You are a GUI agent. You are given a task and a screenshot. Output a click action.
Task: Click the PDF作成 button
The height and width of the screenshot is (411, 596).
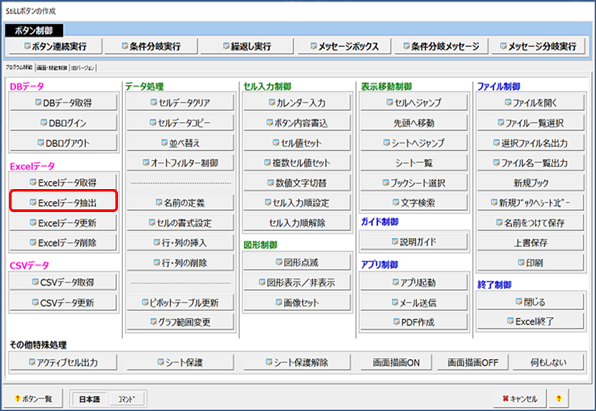click(x=414, y=322)
